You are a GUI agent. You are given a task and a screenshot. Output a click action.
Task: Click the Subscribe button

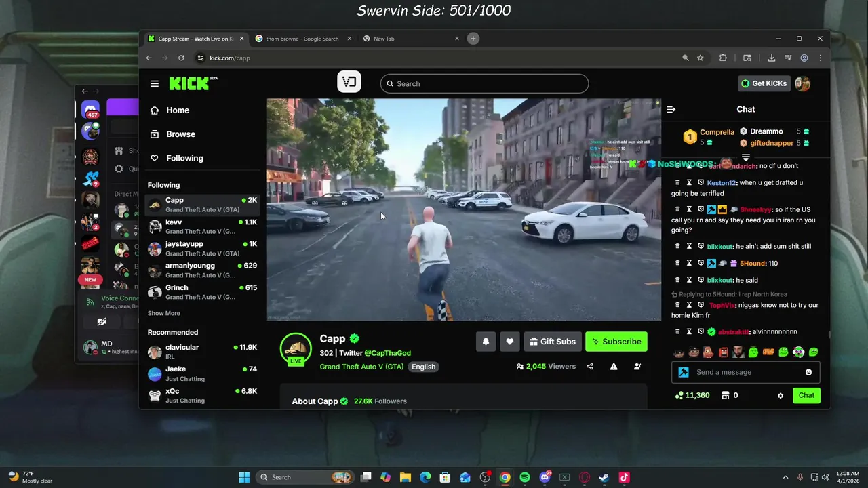pyautogui.click(x=616, y=342)
